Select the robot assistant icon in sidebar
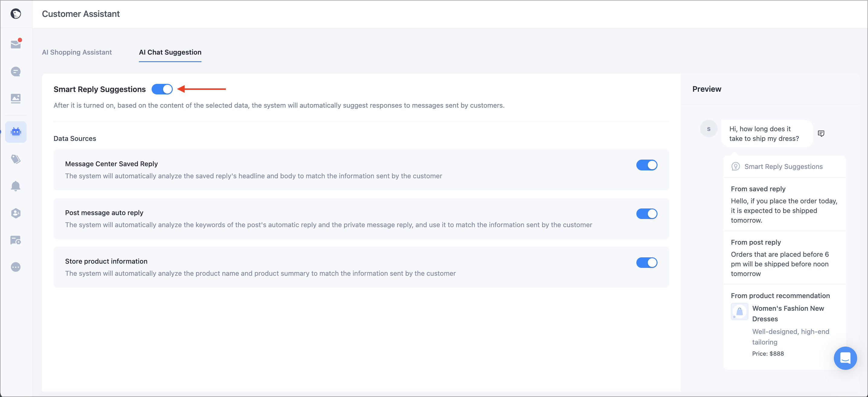 16,132
